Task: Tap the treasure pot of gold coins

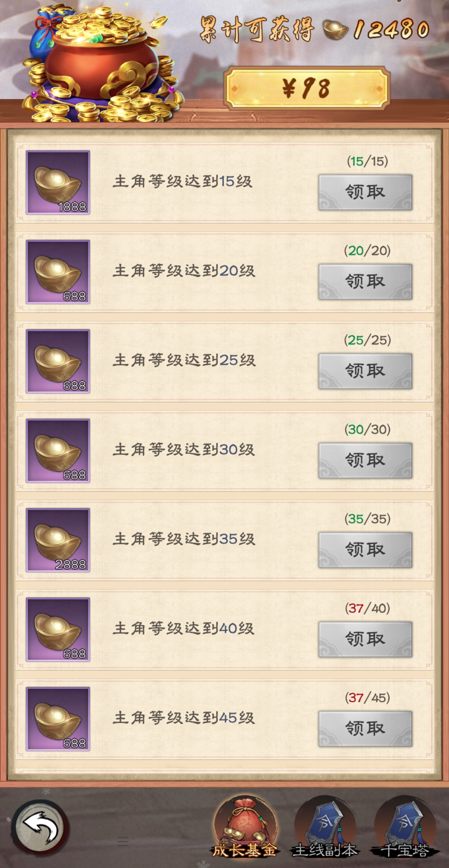Action: coord(101,64)
